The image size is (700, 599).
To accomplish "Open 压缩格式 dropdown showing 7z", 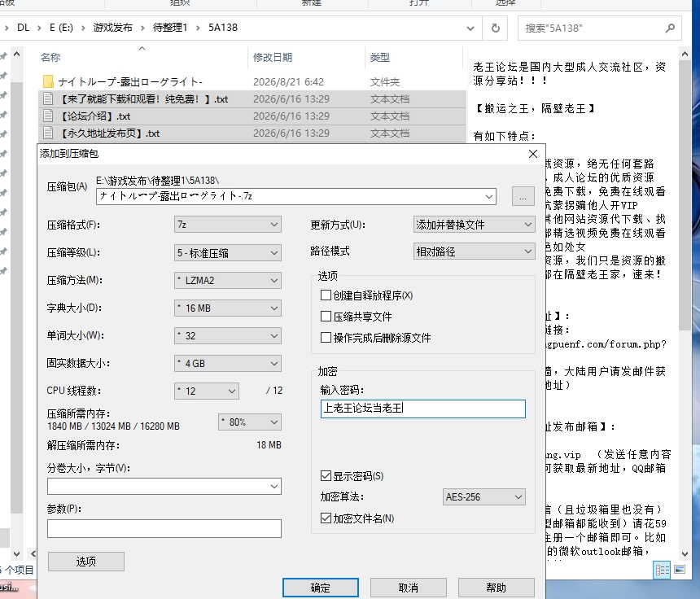I will pyautogui.click(x=228, y=225).
